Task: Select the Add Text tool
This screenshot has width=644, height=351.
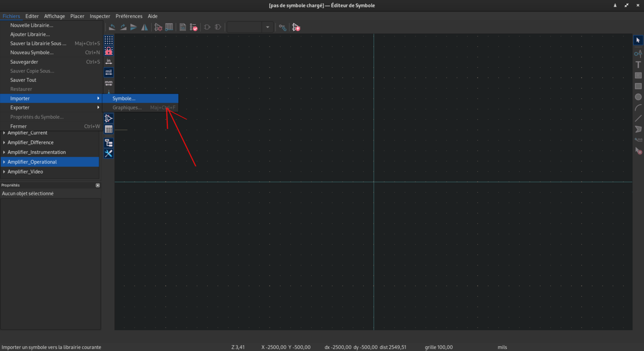Action: [638, 64]
